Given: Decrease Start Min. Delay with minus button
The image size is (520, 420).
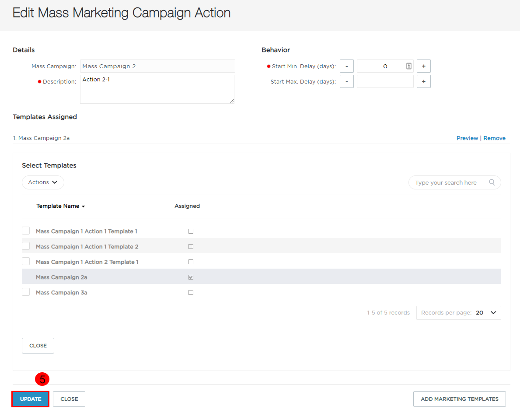Looking at the screenshot, I should (346, 66).
